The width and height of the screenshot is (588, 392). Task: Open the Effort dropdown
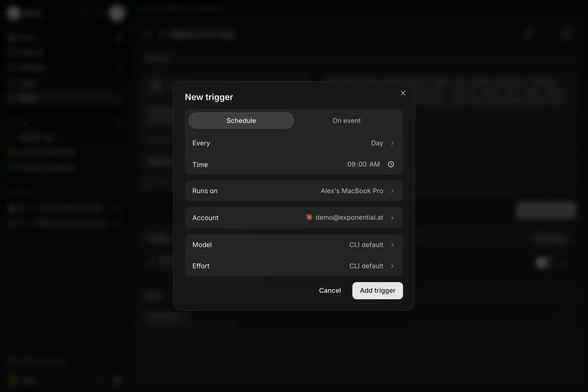[294, 266]
